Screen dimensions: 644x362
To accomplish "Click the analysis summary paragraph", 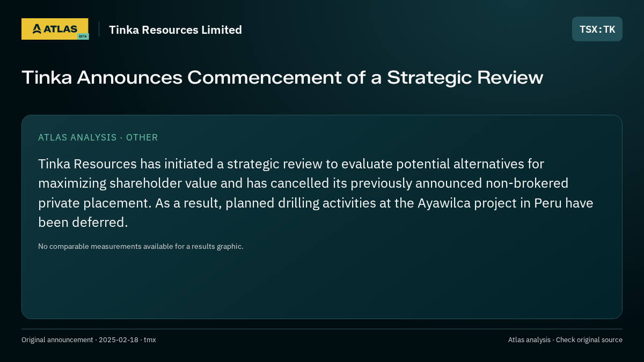I will [x=316, y=193].
